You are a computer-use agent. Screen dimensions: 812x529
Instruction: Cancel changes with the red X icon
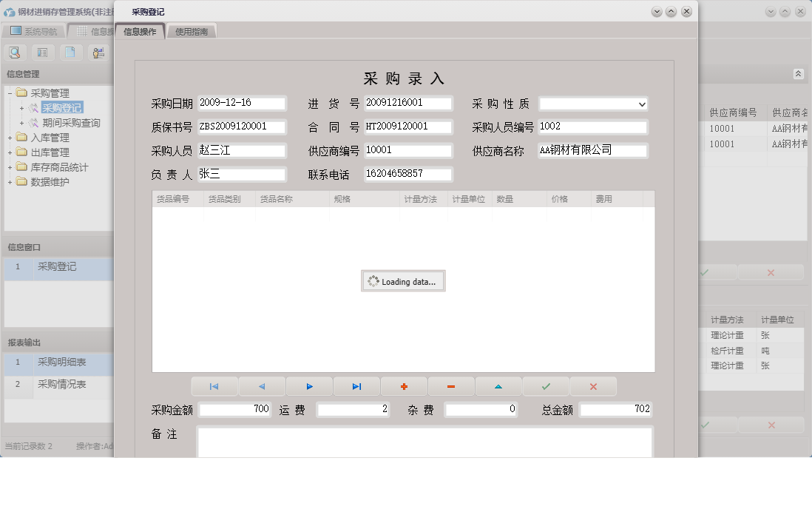[x=593, y=385]
